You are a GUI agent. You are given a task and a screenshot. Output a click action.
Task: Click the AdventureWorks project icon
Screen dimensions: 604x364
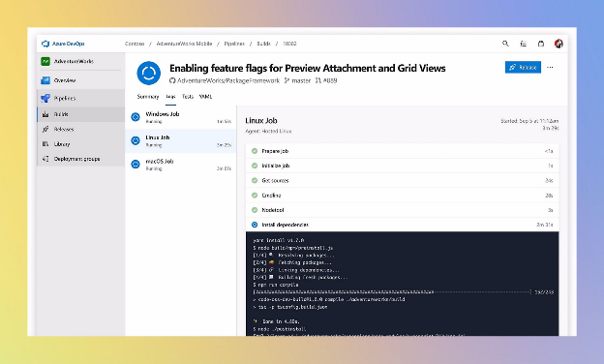click(45, 61)
